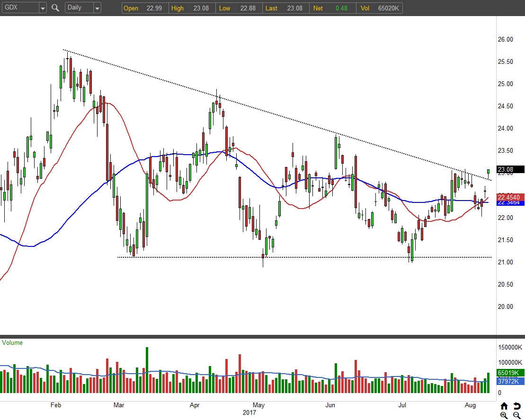525x420 pixels.
Task: Click the Jul date axis label
Action: pyautogui.click(x=402, y=405)
